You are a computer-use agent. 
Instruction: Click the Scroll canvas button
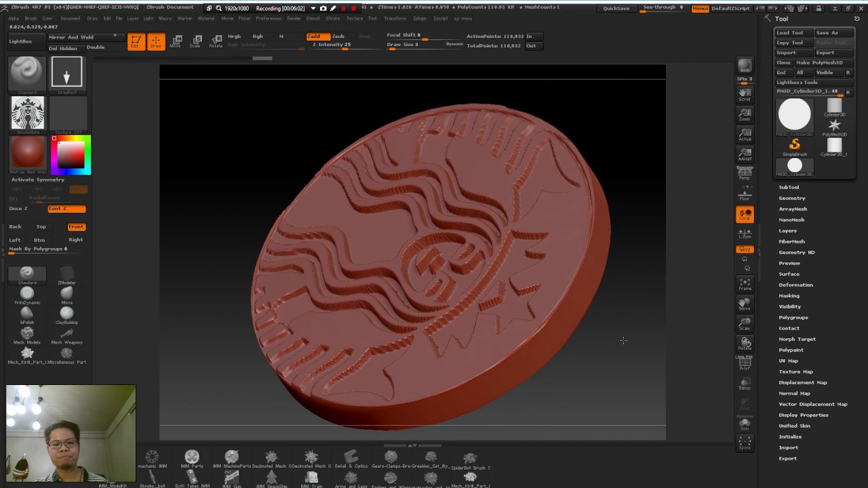(x=745, y=94)
